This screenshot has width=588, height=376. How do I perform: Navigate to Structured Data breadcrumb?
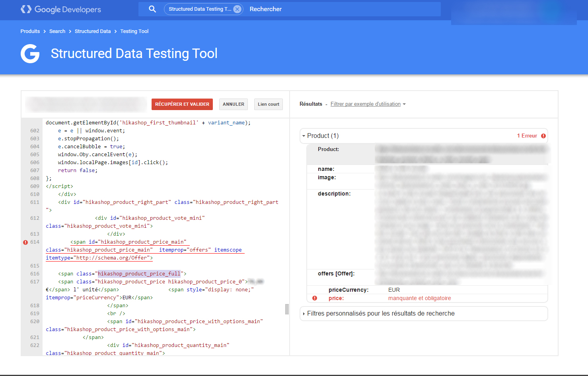tap(93, 31)
